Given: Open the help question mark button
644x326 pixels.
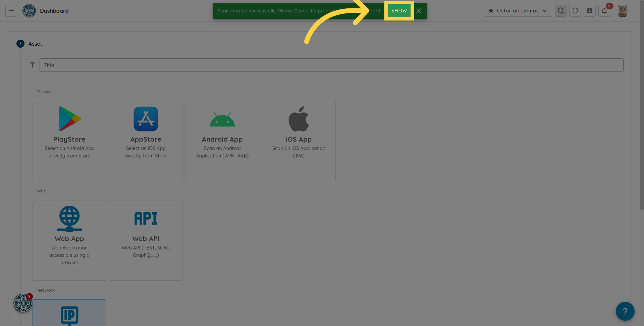Looking at the screenshot, I should click(625, 311).
